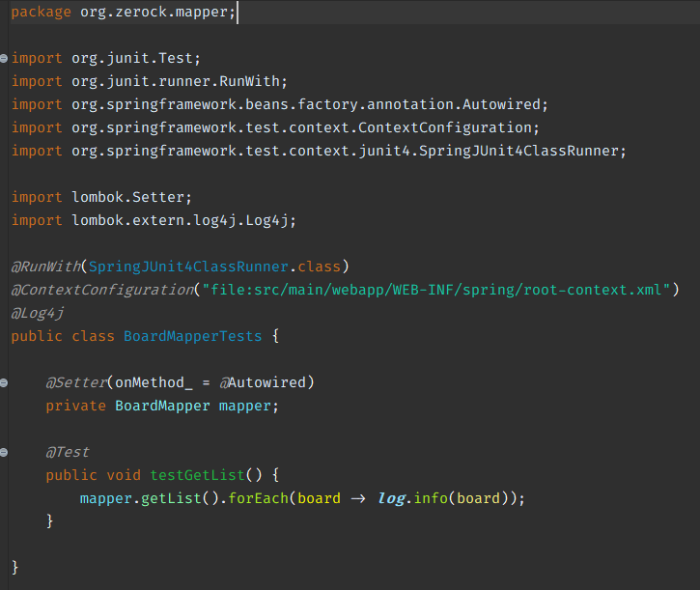Click 'forEach' method call
Viewport: 700px width, 590px height.
click(x=258, y=498)
